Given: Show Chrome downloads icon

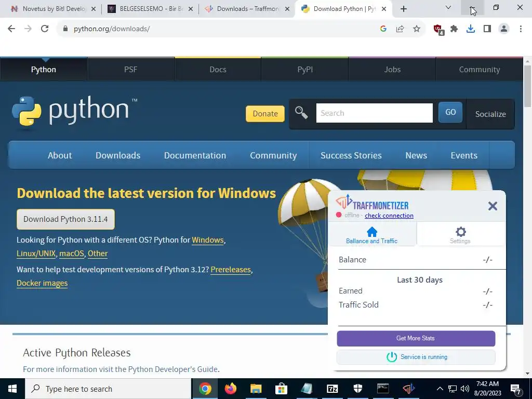Looking at the screenshot, I should pyautogui.click(x=471, y=29).
